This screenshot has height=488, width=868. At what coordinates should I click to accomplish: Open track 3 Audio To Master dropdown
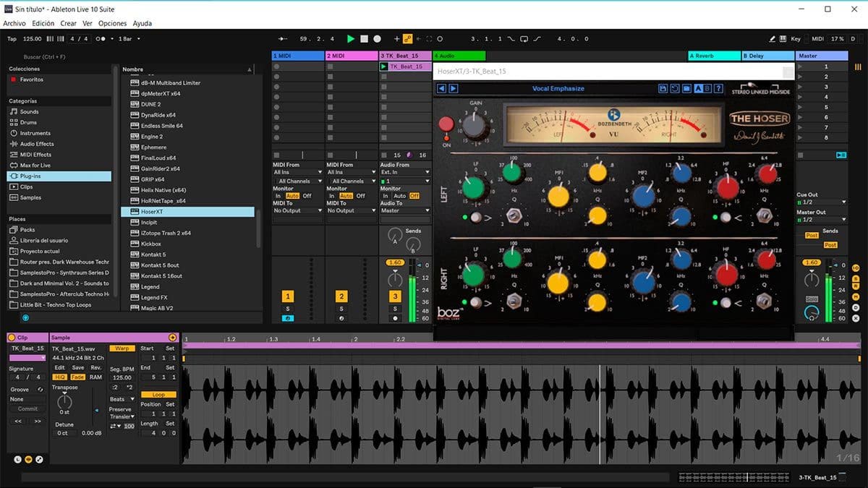point(405,210)
